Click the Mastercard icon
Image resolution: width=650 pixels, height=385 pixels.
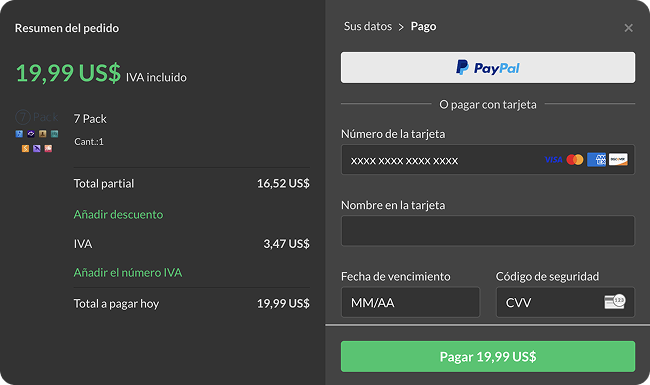[x=575, y=160]
